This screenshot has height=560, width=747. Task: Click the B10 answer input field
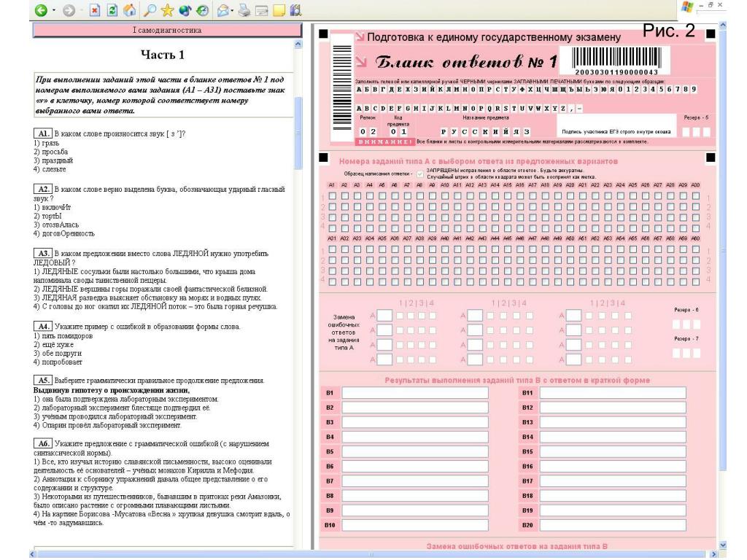415,525
